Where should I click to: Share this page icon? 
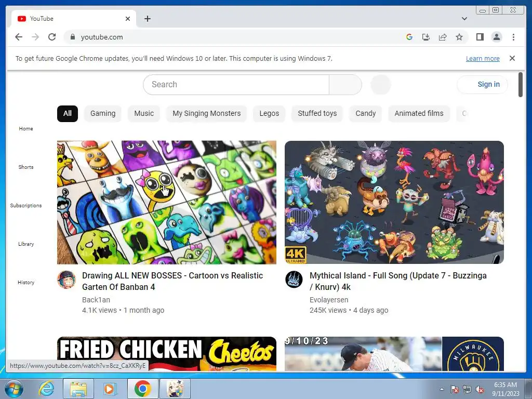click(443, 37)
